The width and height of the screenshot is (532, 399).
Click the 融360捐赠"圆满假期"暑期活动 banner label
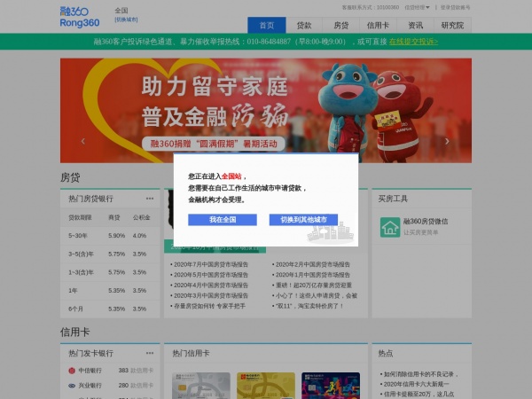click(214, 144)
